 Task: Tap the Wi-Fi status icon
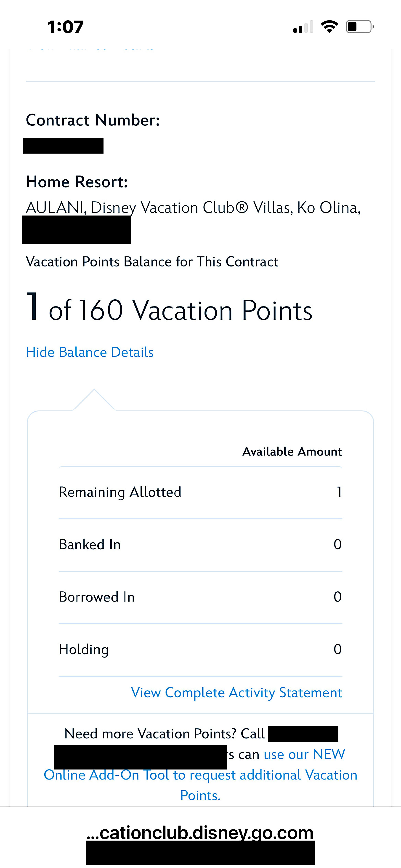pyautogui.click(x=329, y=27)
